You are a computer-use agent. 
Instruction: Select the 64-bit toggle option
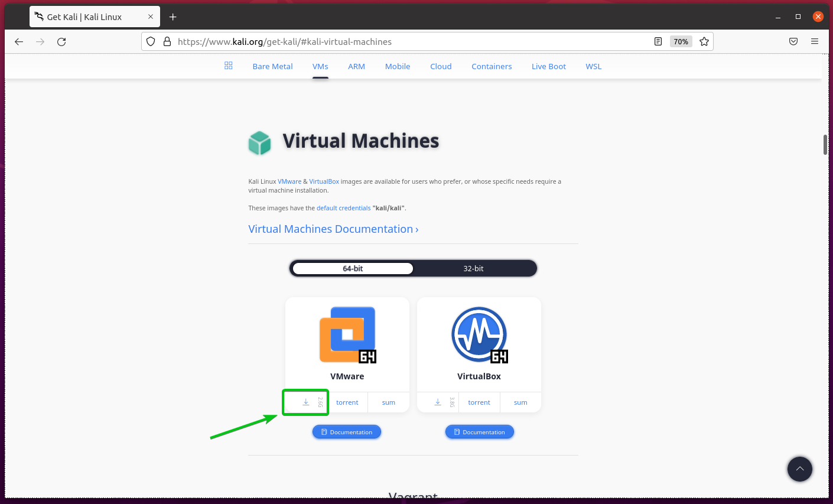tap(353, 269)
